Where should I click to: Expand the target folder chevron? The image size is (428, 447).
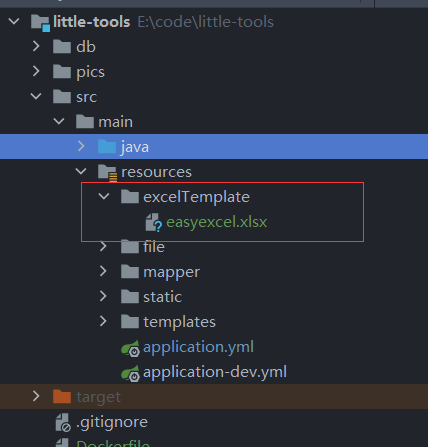coord(36,396)
